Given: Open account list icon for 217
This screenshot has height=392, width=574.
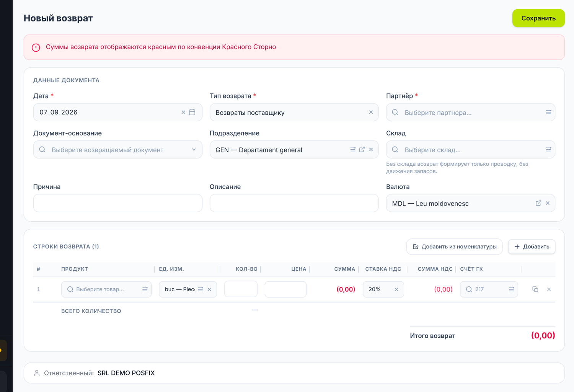Looking at the screenshot, I should click(x=511, y=289).
